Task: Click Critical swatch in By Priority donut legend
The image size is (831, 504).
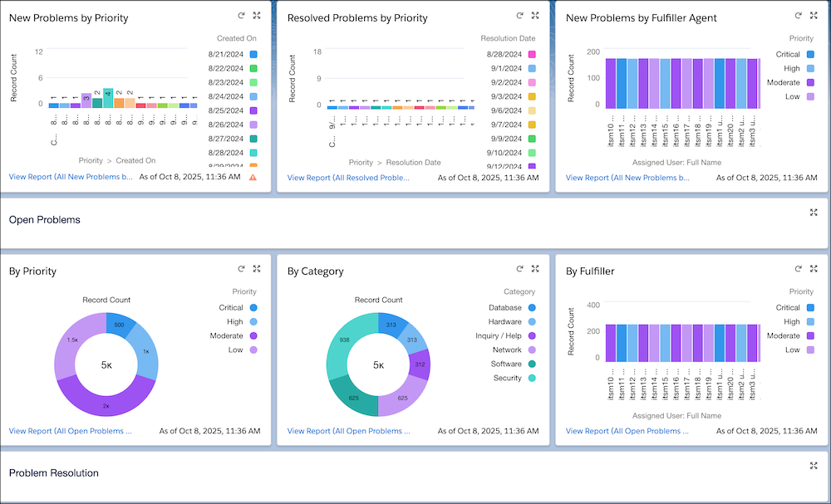Action: click(253, 307)
